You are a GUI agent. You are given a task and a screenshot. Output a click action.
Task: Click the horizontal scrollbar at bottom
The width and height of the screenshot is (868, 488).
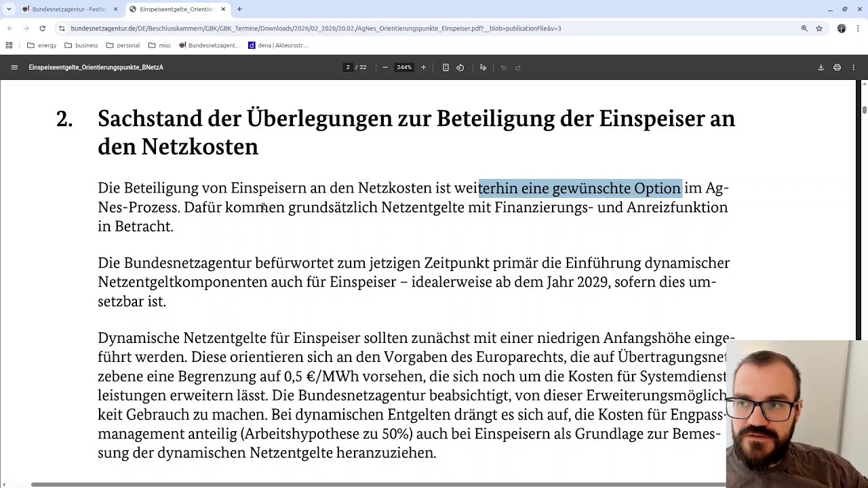click(378, 485)
